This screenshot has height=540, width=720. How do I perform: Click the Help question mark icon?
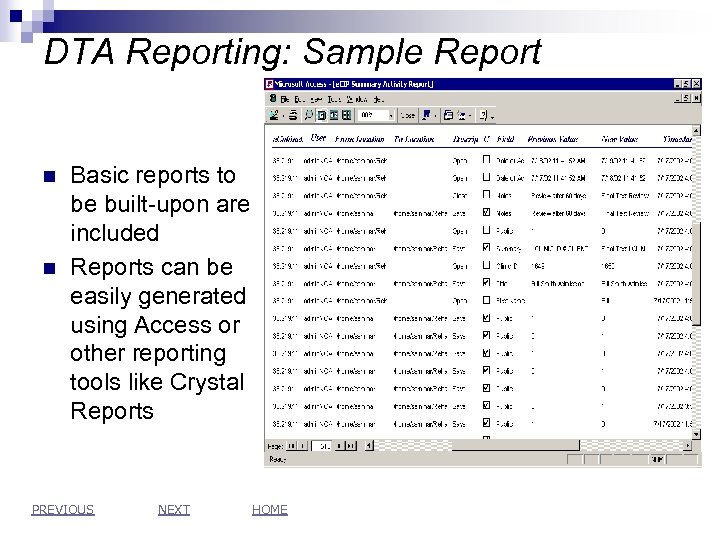[484, 115]
